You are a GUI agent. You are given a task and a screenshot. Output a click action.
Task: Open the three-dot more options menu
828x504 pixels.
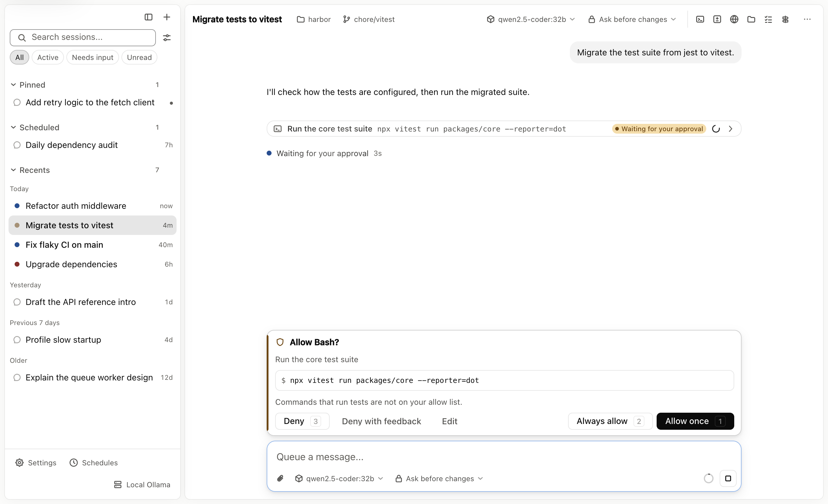tap(807, 19)
